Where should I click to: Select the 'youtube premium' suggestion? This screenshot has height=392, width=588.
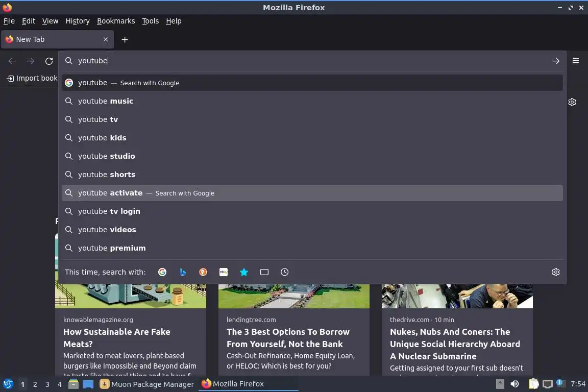[x=312, y=248]
